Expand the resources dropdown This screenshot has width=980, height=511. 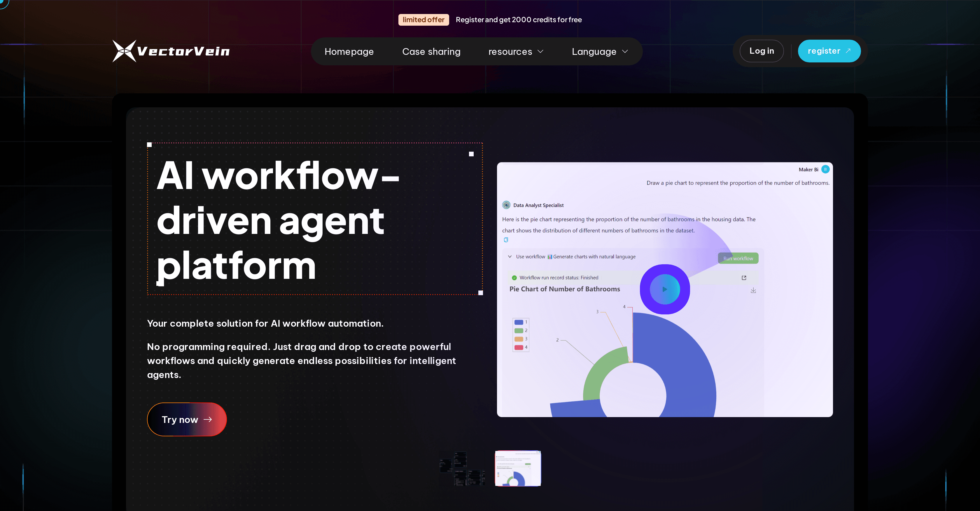(x=515, y=51)
